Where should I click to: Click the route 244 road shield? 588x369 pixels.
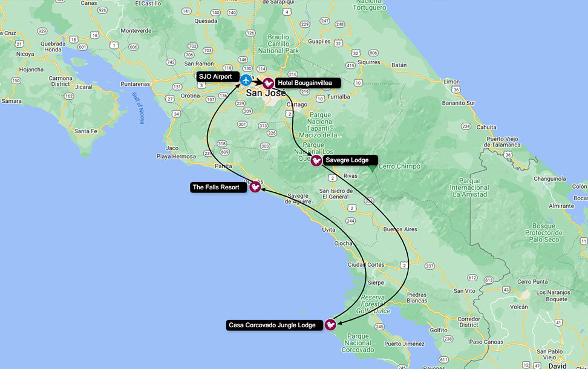pos(351,221)
